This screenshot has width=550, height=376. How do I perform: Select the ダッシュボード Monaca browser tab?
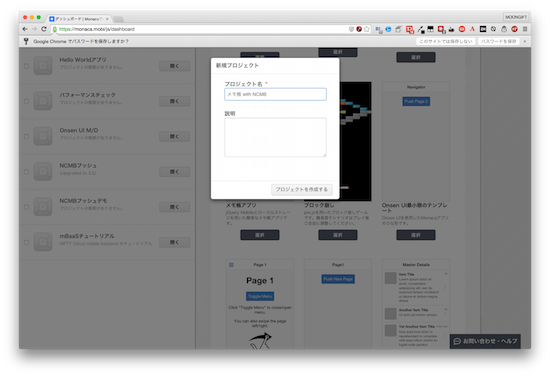click(x=79, y=19)
